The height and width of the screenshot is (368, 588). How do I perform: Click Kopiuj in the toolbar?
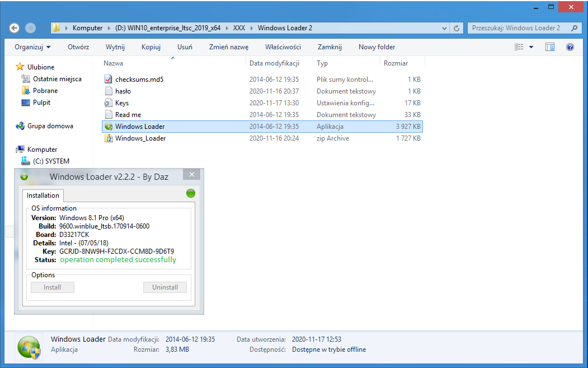[151, 47]
